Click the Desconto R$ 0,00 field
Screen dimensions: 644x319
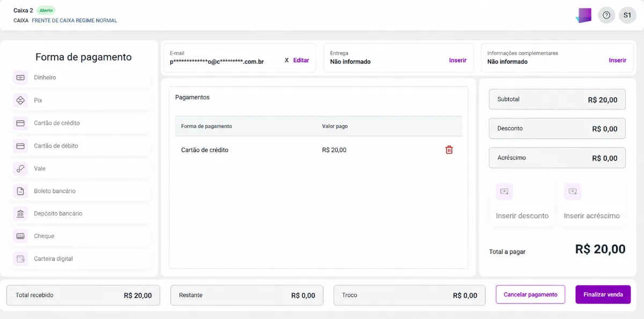pos(557,129)
